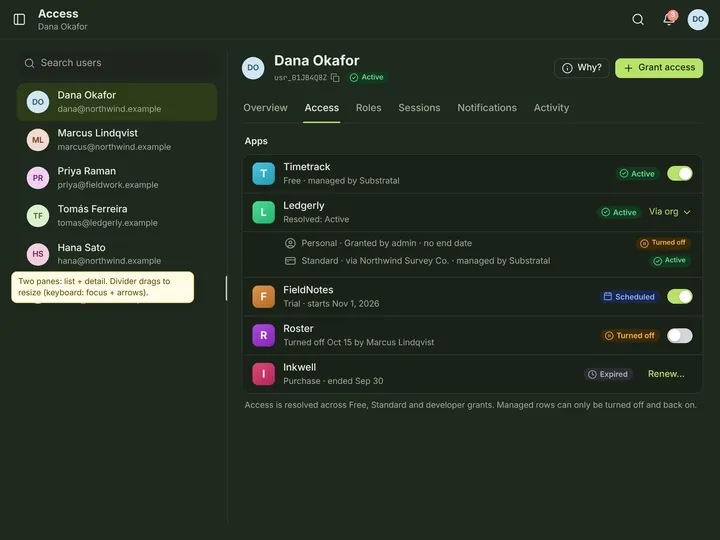Click the Timetrack app icon
Screen dimensions: 720x540
click(264, 174)
